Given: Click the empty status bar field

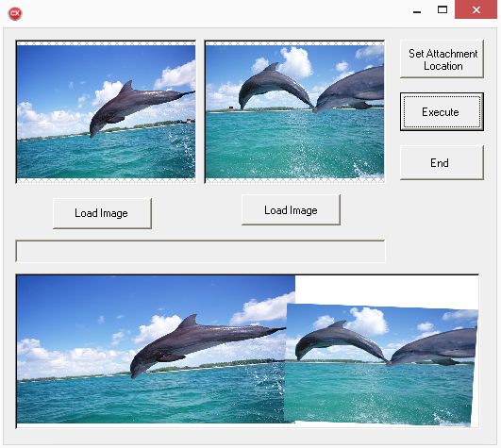Looking at the screenshot, I should point(200,252).
